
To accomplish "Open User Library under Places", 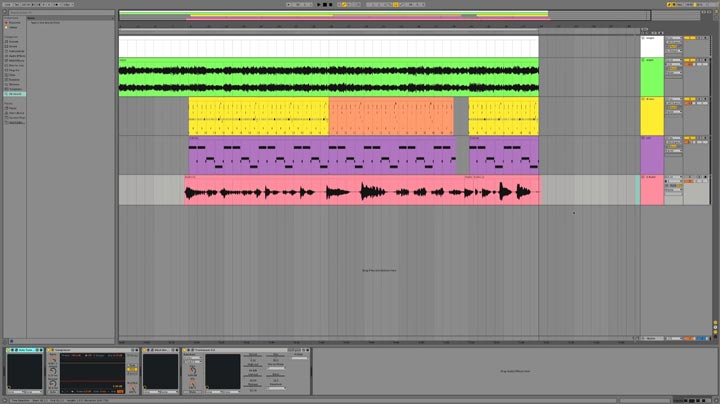I will (x=16, y=113).
